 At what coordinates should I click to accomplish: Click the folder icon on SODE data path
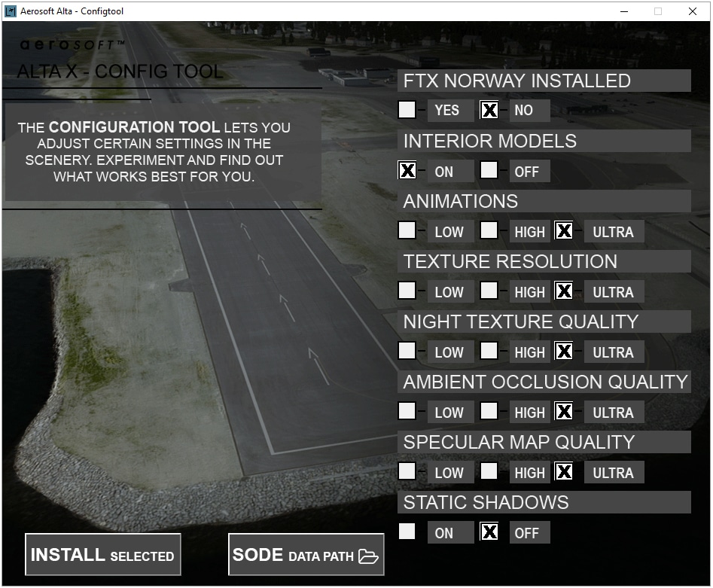tap(368, 556)
